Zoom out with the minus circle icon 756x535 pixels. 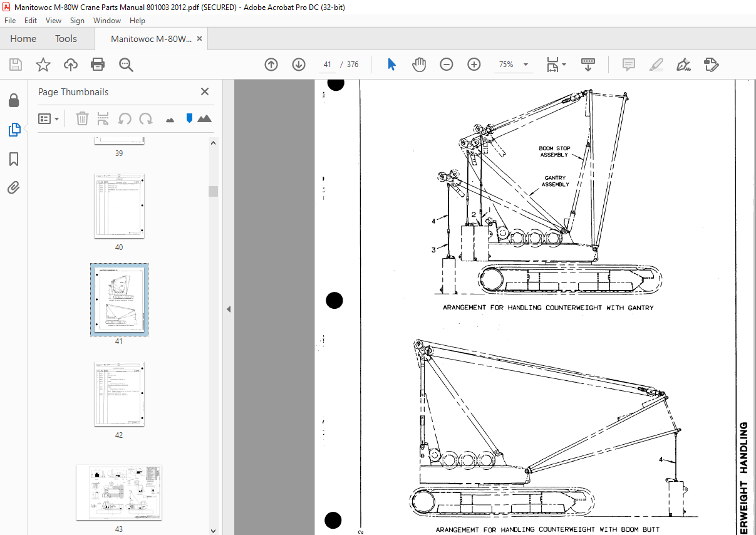click(x=446, y=65)
